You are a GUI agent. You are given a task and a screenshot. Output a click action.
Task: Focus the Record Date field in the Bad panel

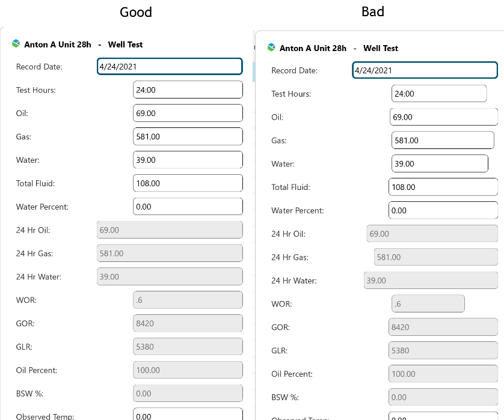click(425, 70)
